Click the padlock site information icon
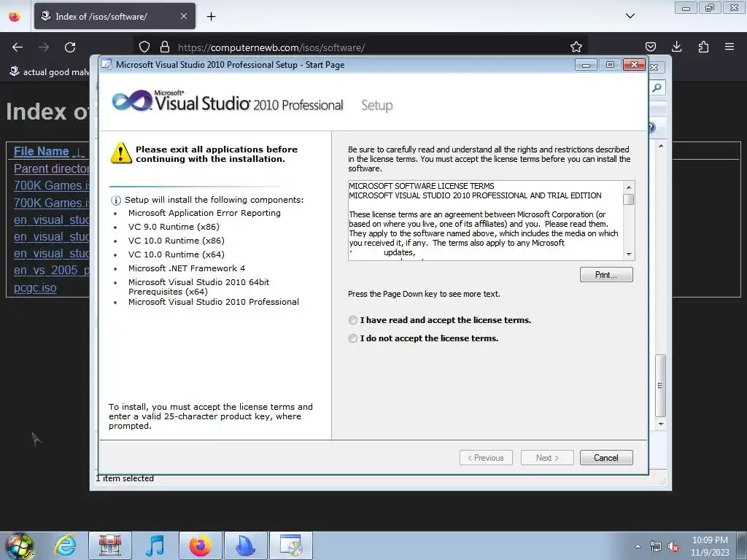The image size is (747, 560). [165, 47]
